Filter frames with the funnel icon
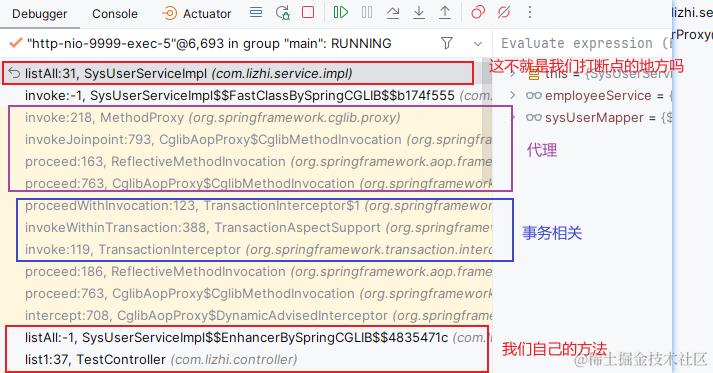 point(447,43)
